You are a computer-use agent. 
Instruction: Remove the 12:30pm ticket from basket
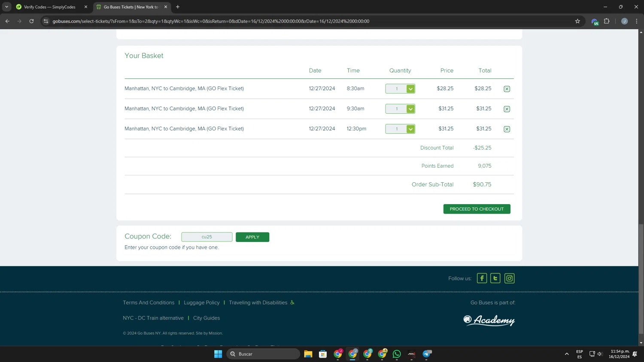(507, 129)
